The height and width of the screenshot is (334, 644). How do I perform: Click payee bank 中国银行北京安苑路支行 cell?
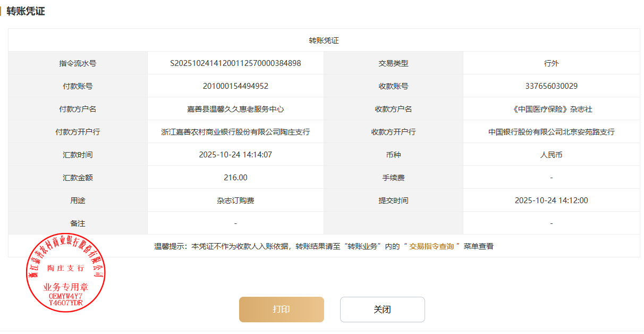551,132
